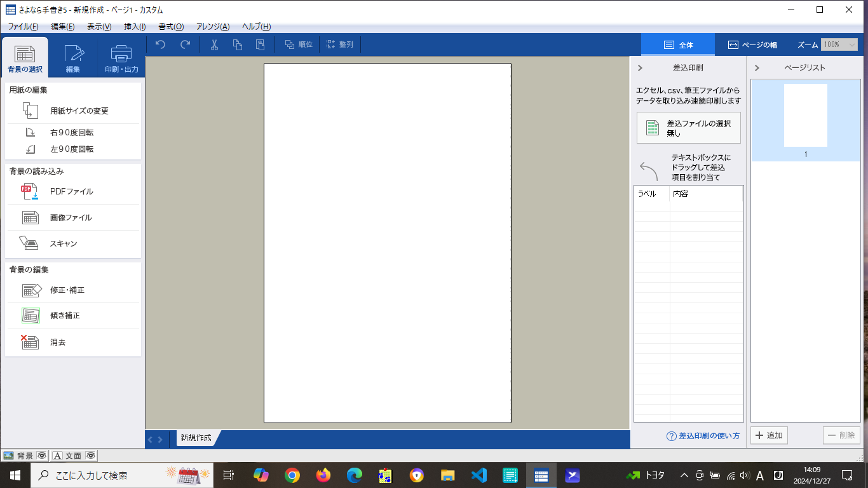Click the undo arrow icon

(160, 44)
